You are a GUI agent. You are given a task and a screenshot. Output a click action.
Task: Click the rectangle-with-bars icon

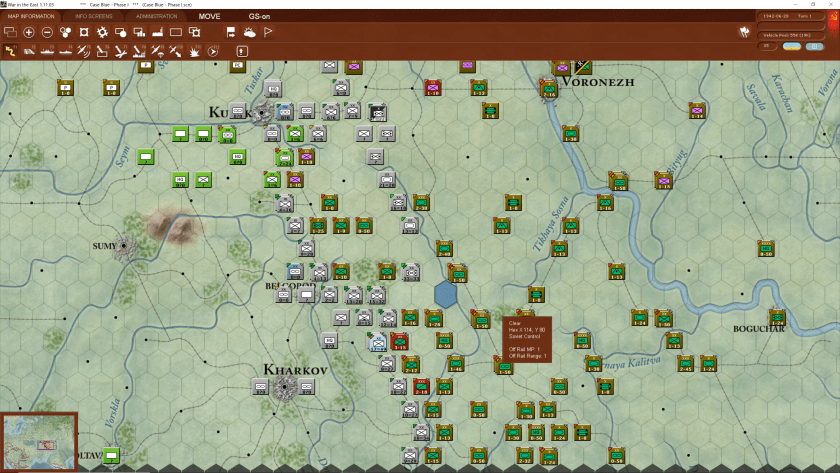[139, 33]
